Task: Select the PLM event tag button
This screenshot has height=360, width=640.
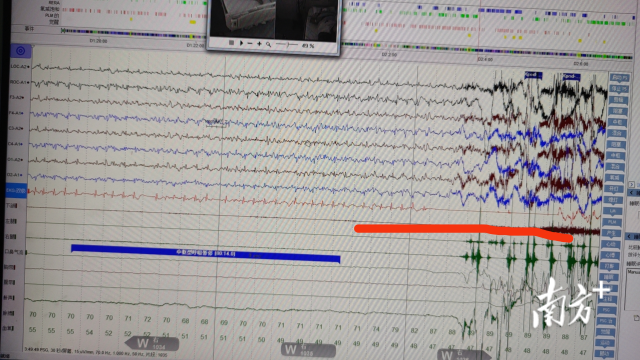Action: (x=612, y=222)
